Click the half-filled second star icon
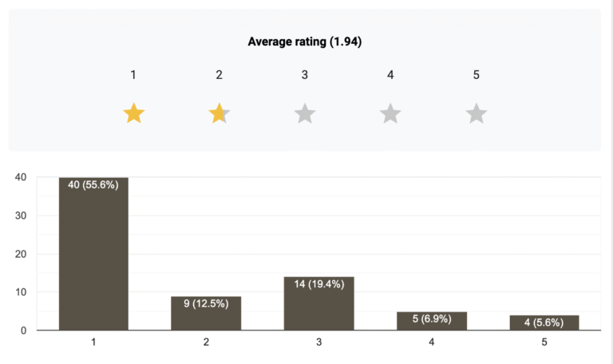Viewport: 613px width, 364px height. click(x=219, y=113)
